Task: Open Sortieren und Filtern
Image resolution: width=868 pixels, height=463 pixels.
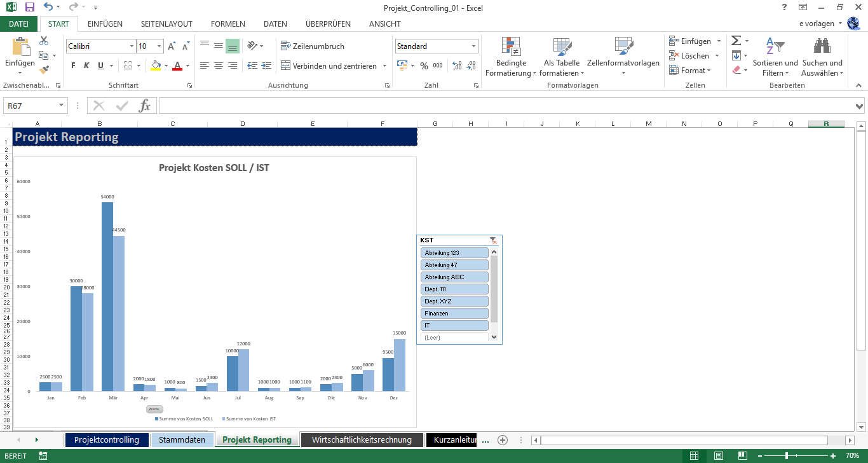Action: 775,57
